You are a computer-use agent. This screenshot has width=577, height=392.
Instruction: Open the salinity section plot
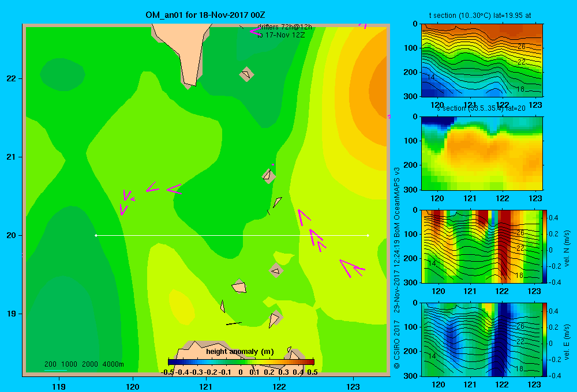coord(482,153)
